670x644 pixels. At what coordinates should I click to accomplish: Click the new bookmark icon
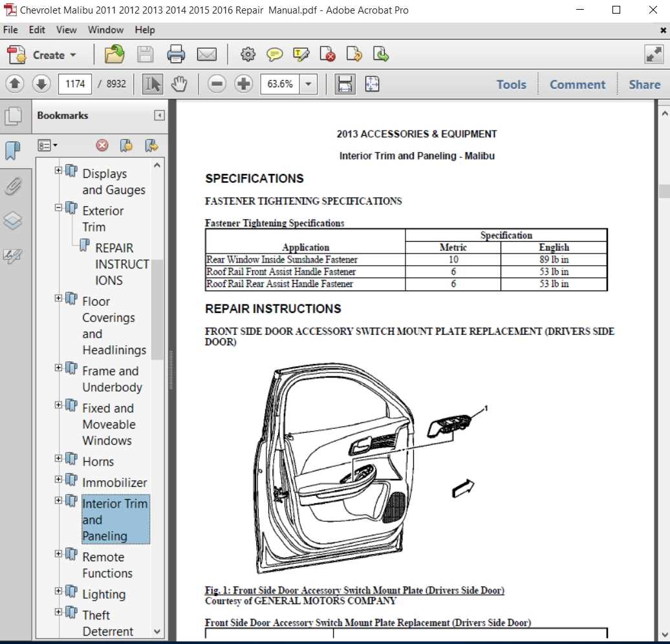pyautogui.click(x=126, y=145)
